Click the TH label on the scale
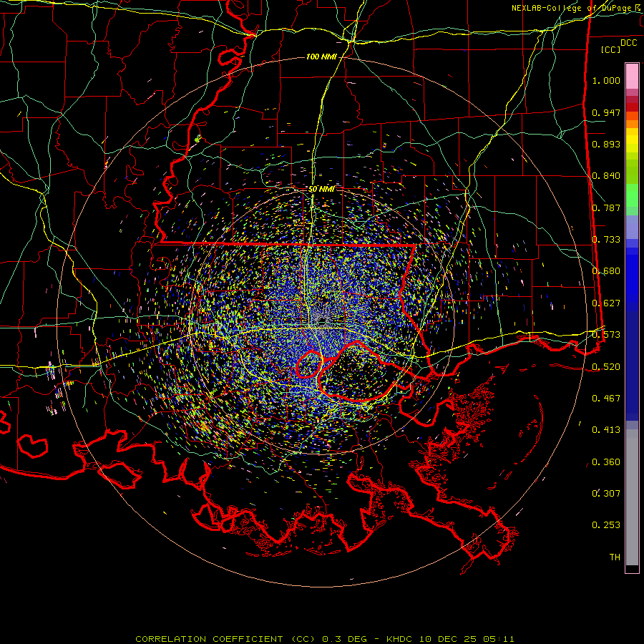Screen dimensions: 644x644 coord(615,557)
